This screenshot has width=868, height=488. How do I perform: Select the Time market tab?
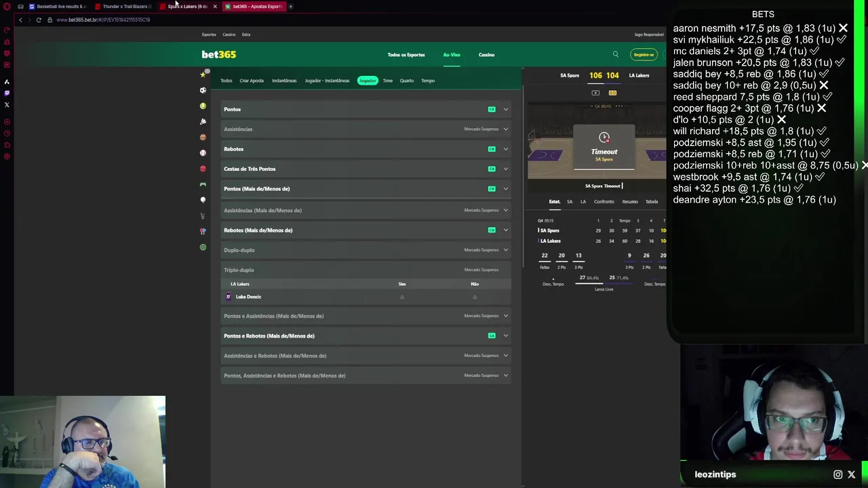click(x=388, y=81)
